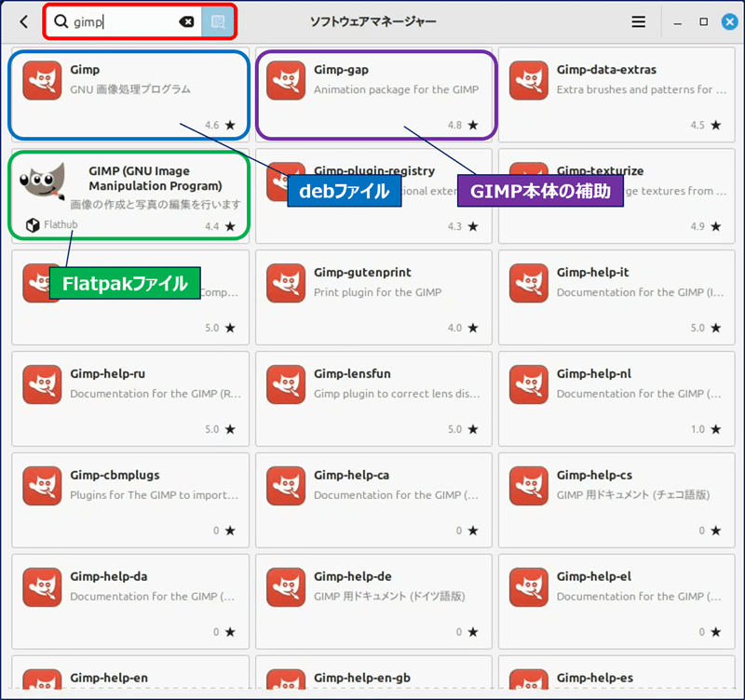The width and height of the screenshot is (745, 700).
Task: Select the GIMP Flathub mascot icon
Action: click(43, 182)
